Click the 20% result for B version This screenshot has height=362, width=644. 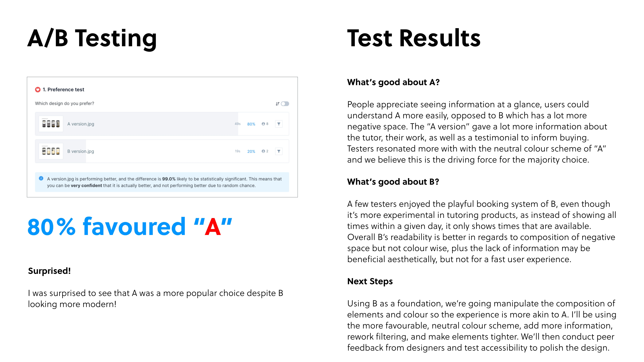coord(251,151)
